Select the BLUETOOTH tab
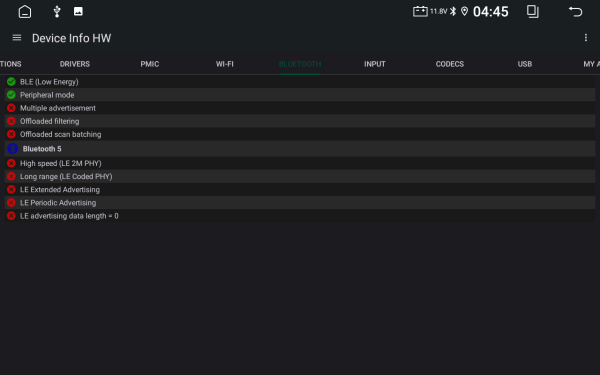The image size is (600, 375). tap(300, 64)
